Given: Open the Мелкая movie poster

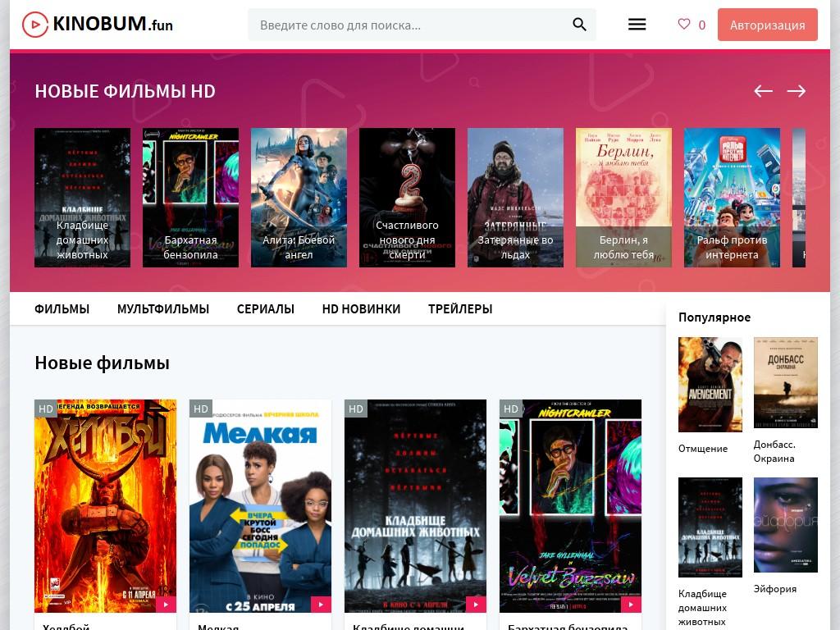Looking at the screenshot, I should pyautogui.click(x=260, y=505).
